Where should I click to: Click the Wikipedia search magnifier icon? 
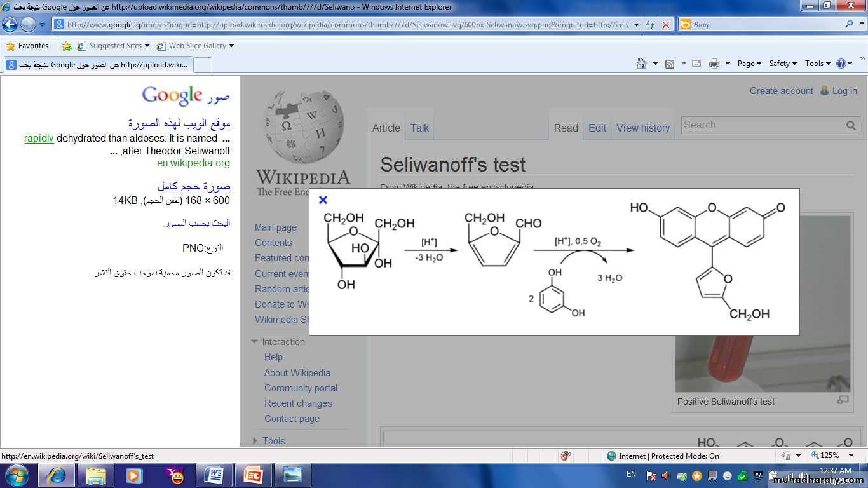[x=851, y=126]
